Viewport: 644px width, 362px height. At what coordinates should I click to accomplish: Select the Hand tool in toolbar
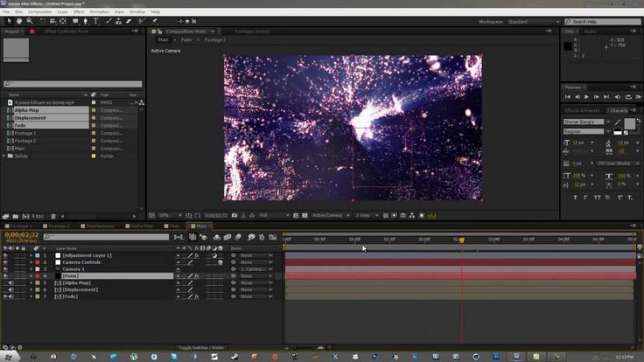19,21
